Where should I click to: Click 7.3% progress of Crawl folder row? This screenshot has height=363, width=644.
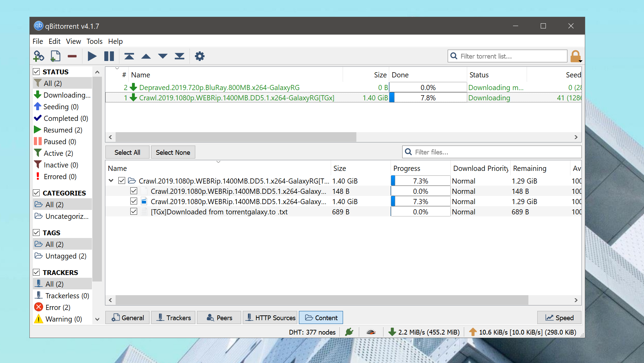point(421,181)
